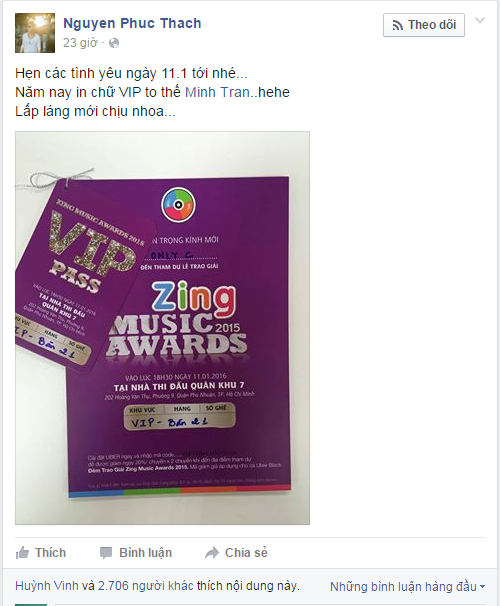Open the Zing Music Awards invitation photo
Image resolution: width=500 pixels, height=606 pixels.
click(x=162, y=328)
